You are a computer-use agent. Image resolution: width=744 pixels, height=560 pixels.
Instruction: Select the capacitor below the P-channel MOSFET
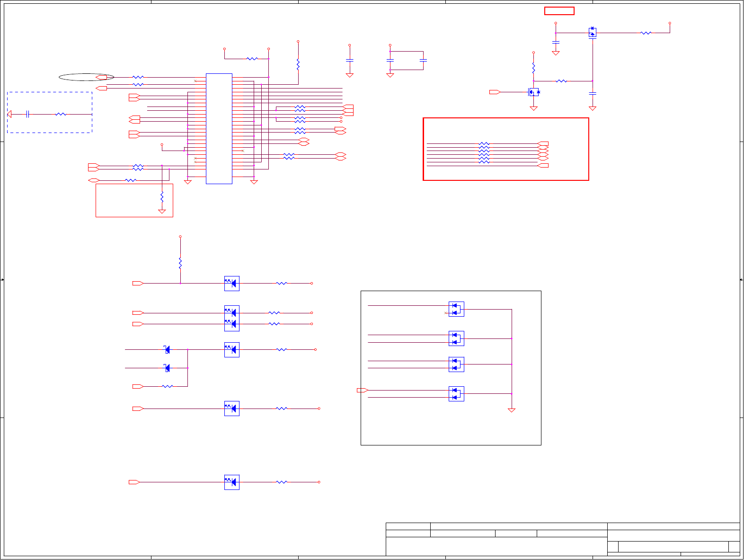(x=593, y=93)
